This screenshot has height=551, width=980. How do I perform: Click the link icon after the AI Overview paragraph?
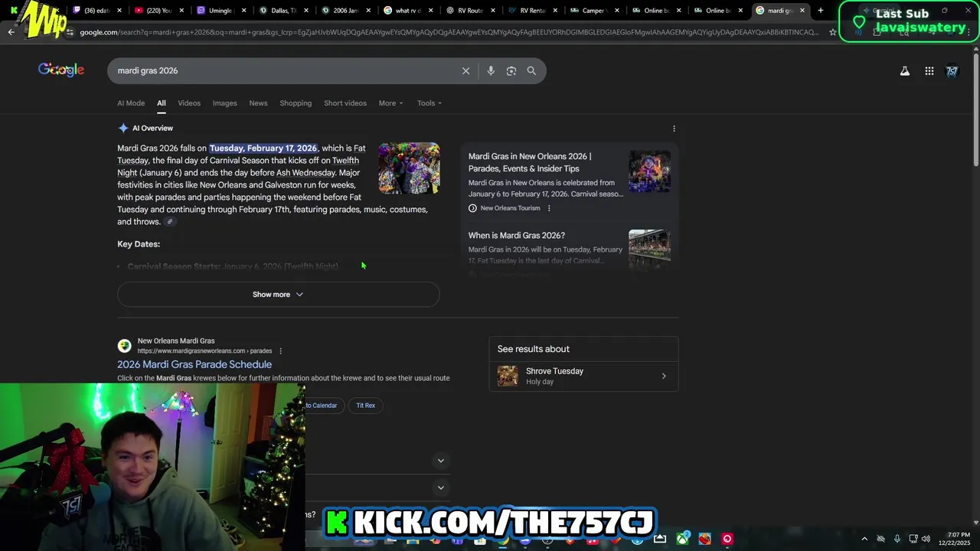click(170, 222)
